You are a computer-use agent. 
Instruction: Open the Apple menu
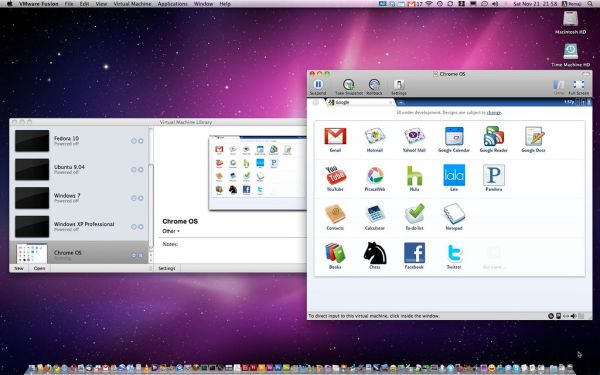pos(10,4)
